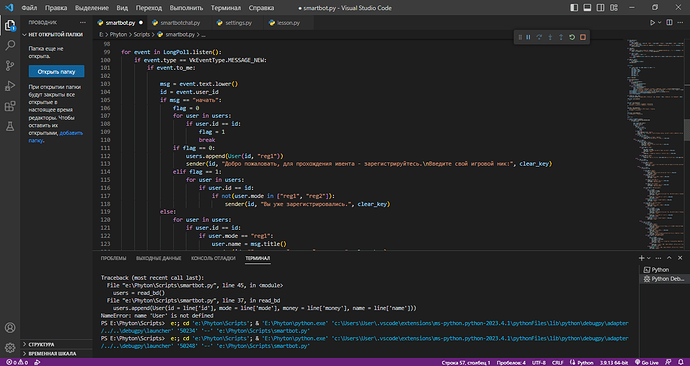Open Run and Debug view
Screen dimensions: 690x366
(10, 86)
